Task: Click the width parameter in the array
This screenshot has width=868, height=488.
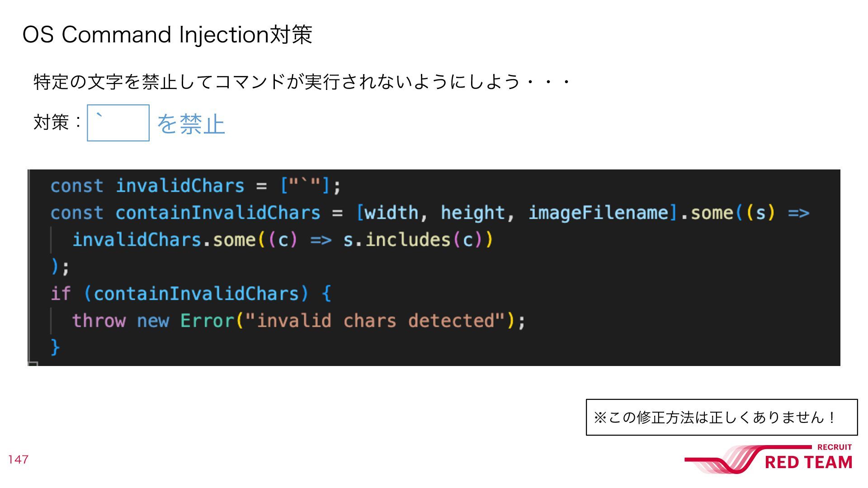Action: (392, 213)
